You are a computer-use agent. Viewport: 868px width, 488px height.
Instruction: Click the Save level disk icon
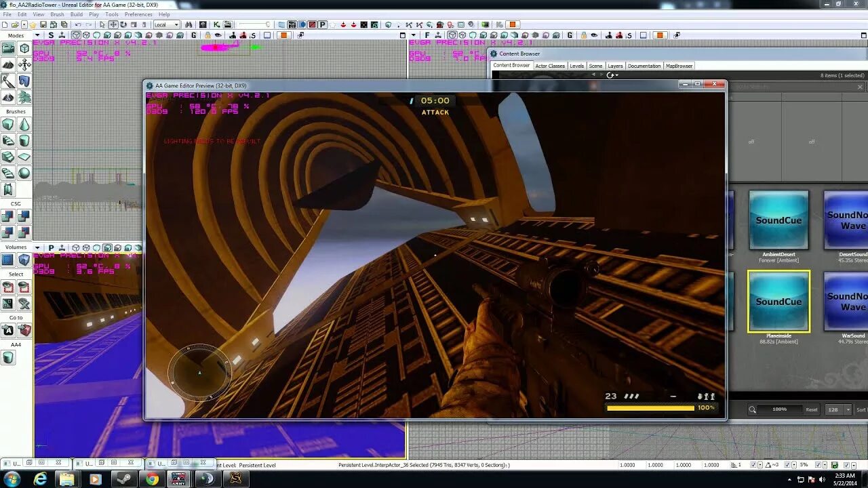click(43, 25)
